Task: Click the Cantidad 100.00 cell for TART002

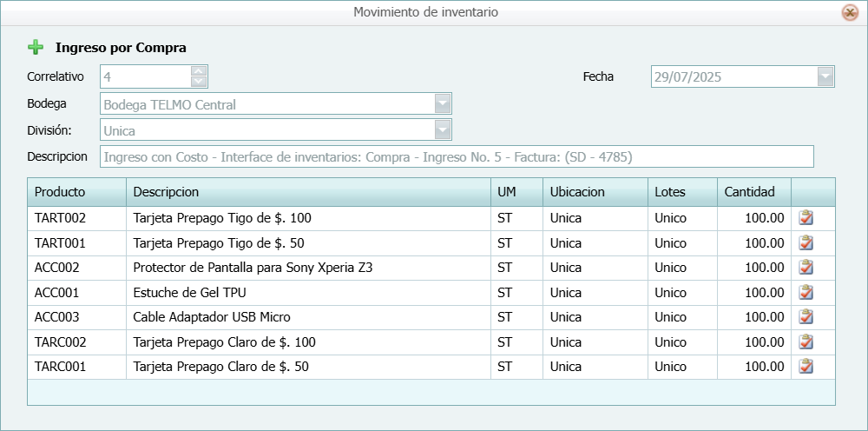Action: (x=754, y=218)
